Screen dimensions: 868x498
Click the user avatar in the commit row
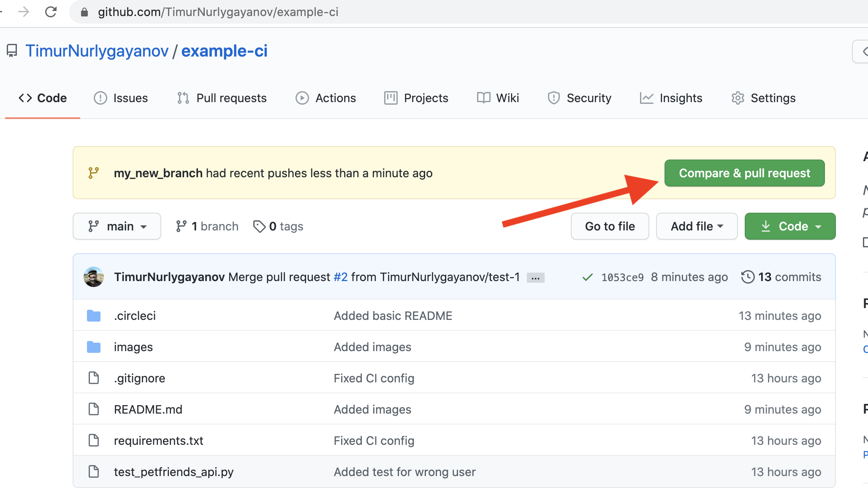94,277
